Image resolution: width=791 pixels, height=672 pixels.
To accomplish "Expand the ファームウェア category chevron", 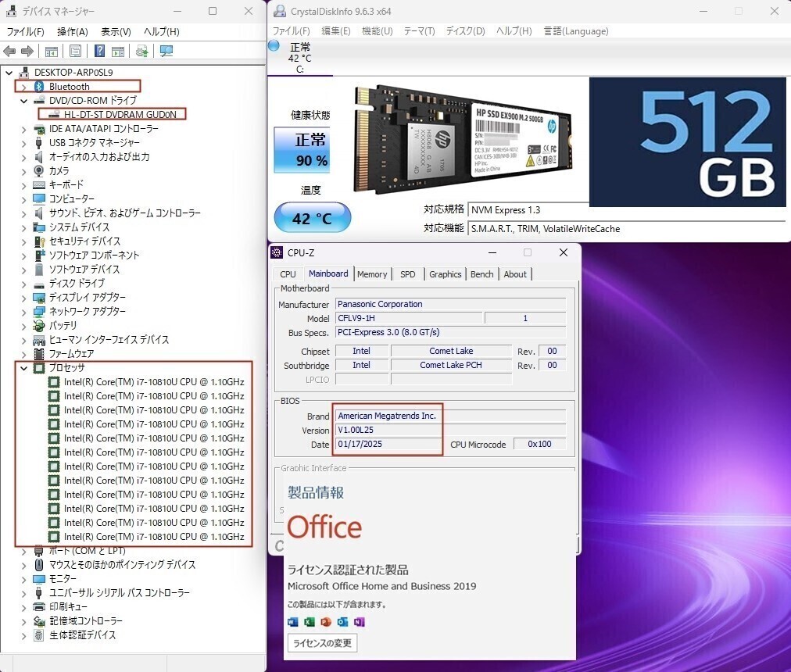I will point(23,354).
